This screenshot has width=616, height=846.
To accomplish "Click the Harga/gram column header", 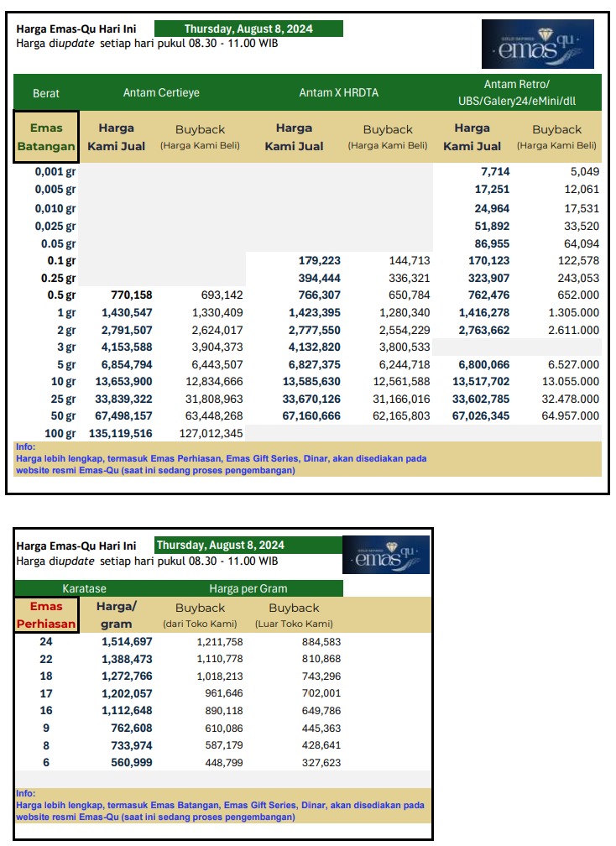I will 116,615.
